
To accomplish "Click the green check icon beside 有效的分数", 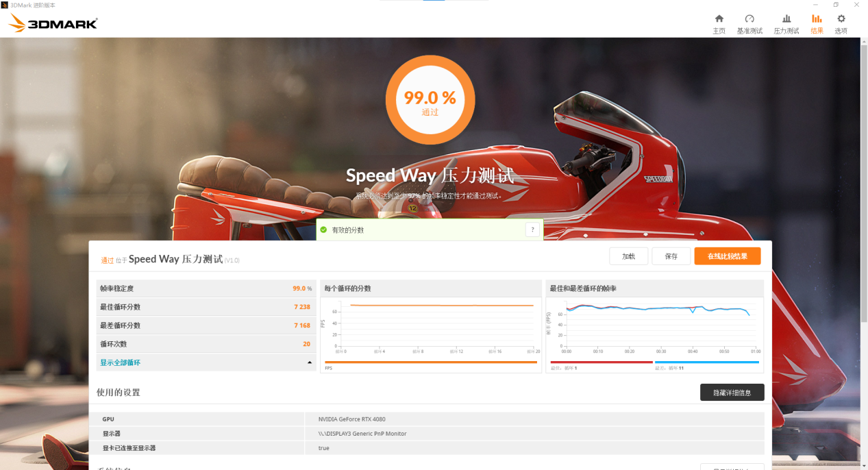I will click(x=323, y=230).
